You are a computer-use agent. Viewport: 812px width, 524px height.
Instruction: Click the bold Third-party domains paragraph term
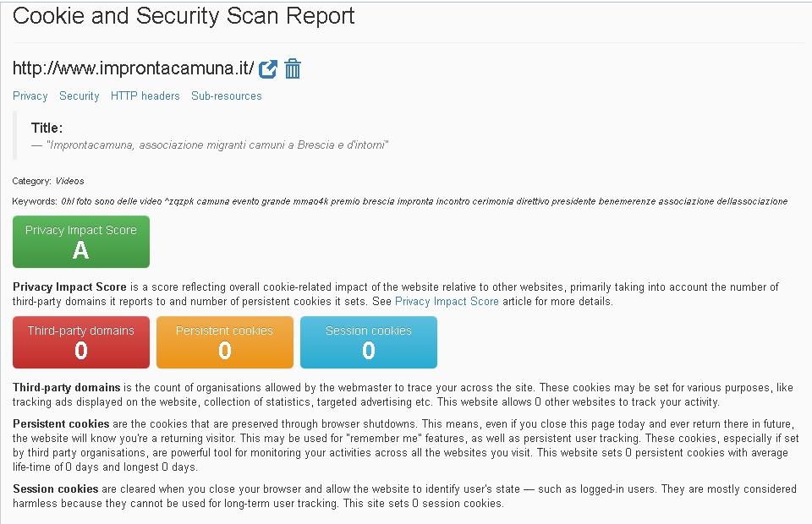(66, 387)
